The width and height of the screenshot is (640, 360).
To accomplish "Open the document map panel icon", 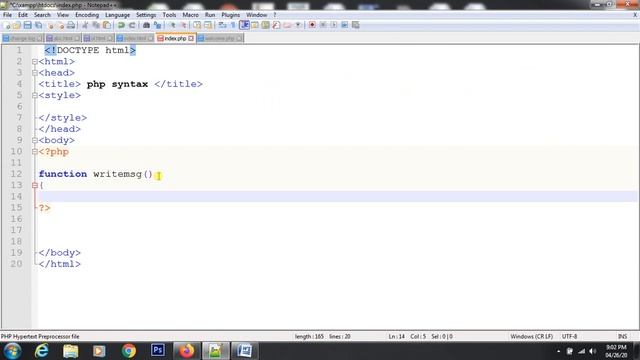I will tap(265, 25).
